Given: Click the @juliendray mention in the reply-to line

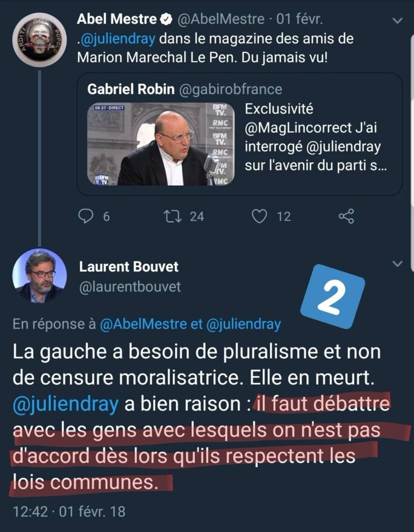Looking at the screenshot, I should (x=243, y=324).
